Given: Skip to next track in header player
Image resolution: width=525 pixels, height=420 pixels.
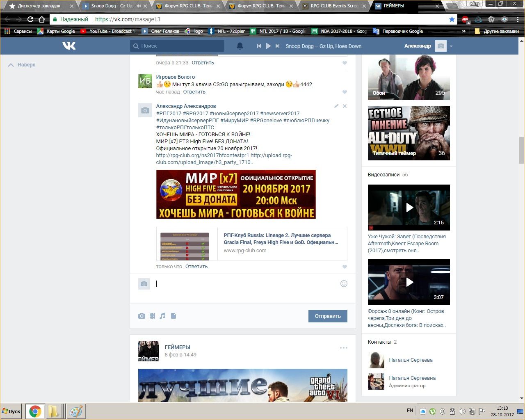Looking at the screenshot, I should click(278, 46).
